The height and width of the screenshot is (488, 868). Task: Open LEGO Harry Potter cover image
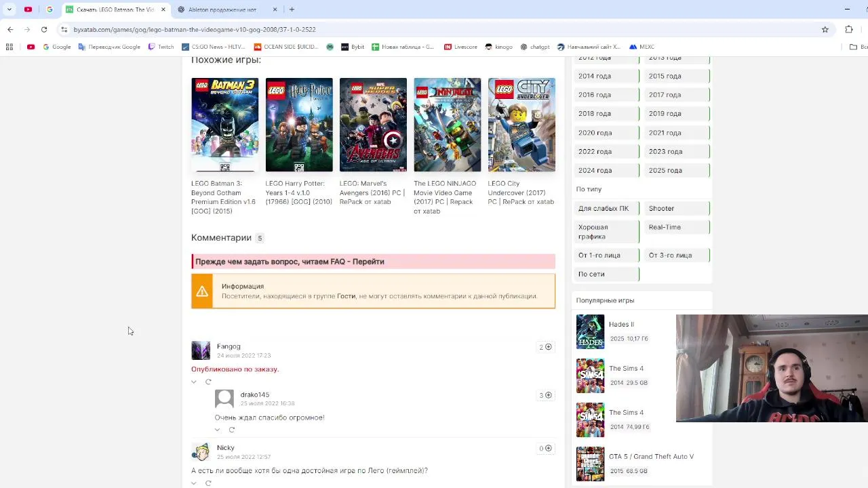coord(299,125)
